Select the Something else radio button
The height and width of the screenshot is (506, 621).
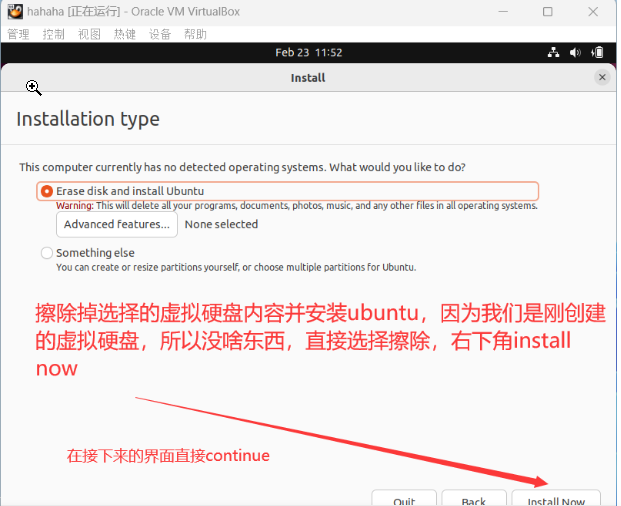[x=47, y=253]
